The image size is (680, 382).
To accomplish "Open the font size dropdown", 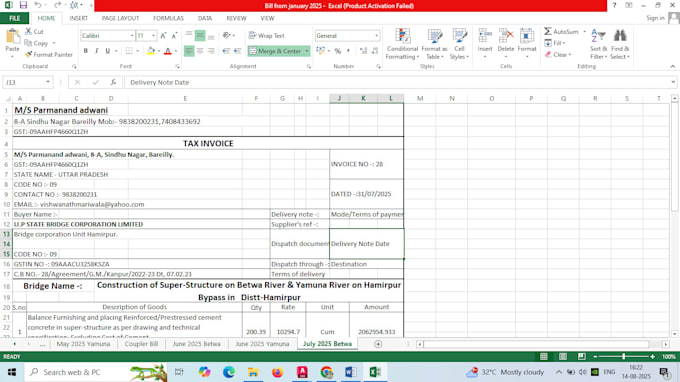I will (153, 36).
